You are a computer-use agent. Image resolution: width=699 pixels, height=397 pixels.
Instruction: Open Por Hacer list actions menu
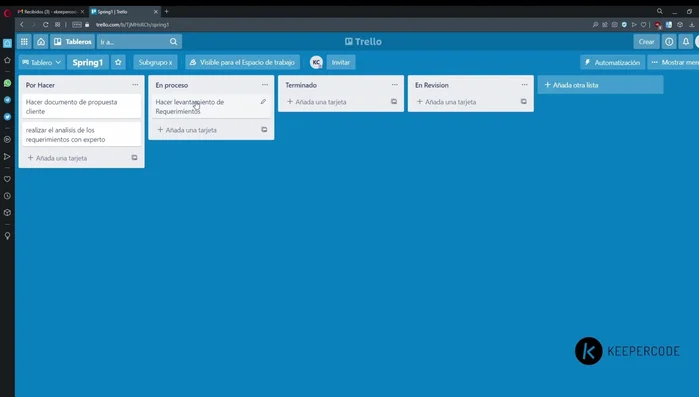click(x=135, y=85)
